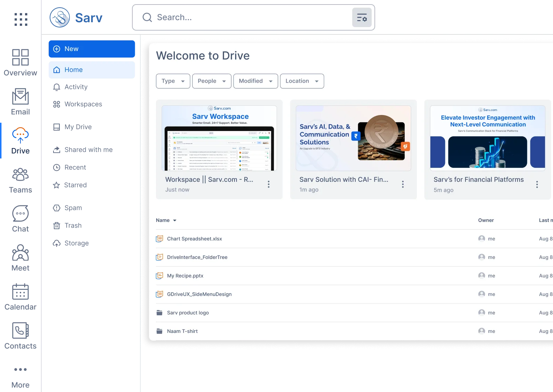553x392 pixels.
Task: Open search filter options icon
Action: 362,17
